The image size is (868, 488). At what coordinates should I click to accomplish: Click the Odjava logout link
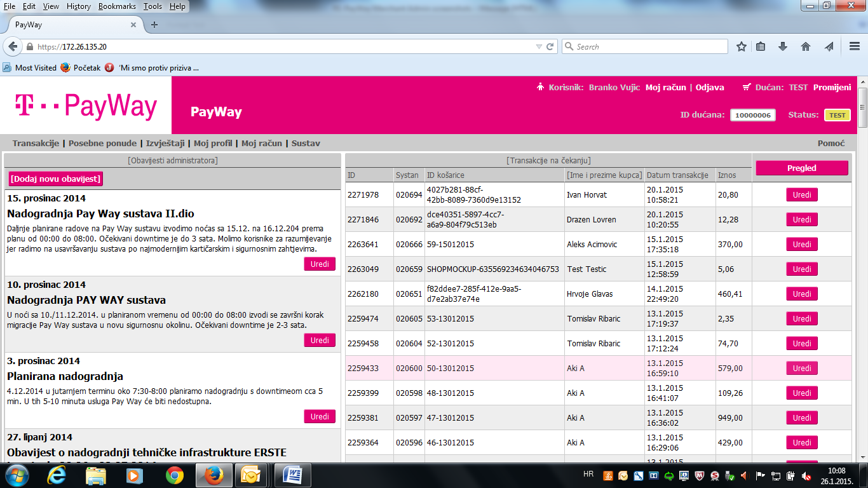click(710, 88)
